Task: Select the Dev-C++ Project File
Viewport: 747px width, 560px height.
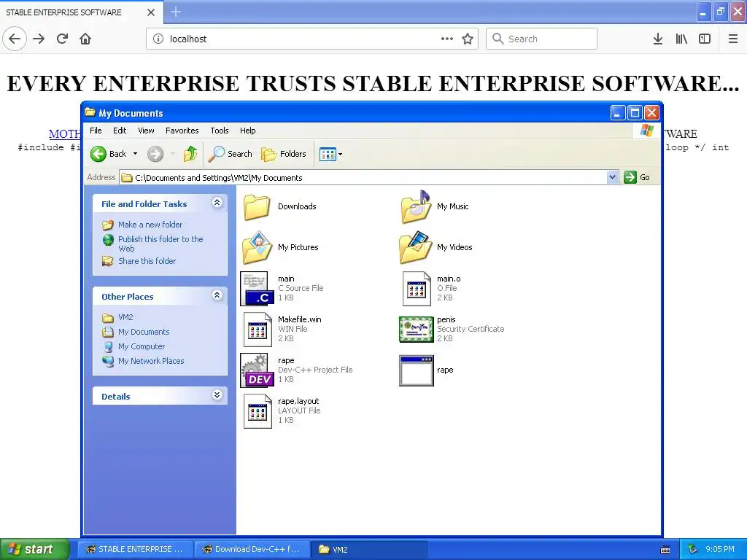Action: tap(296, 370)
